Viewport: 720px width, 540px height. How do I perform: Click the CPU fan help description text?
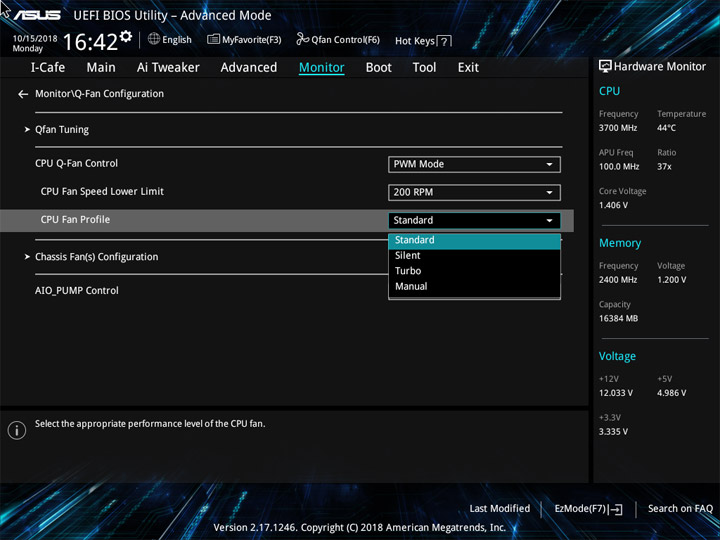click(150, 424)
